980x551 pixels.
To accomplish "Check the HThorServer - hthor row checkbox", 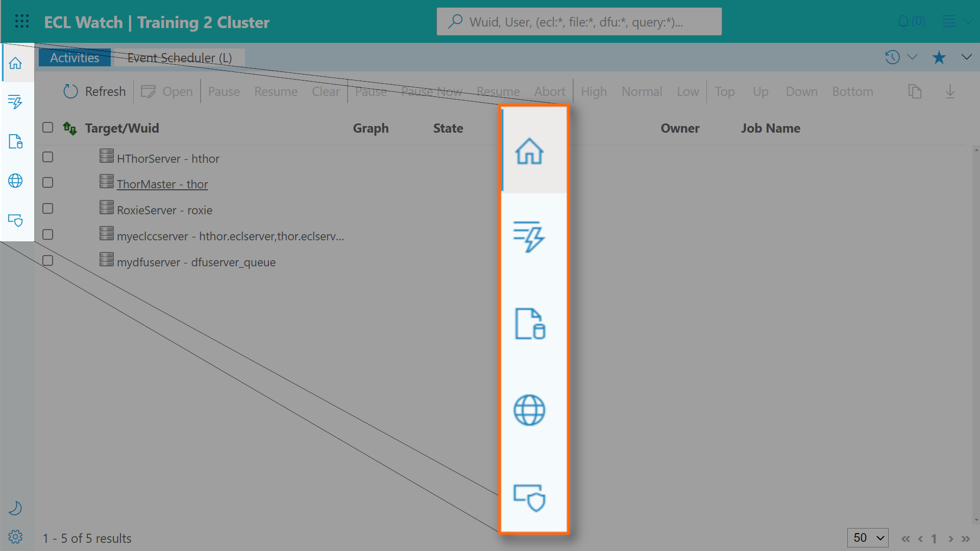I will coord(48,157).
